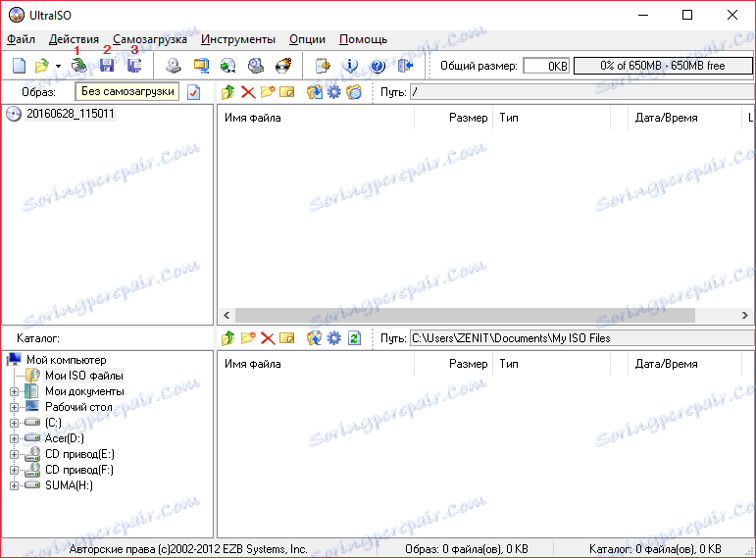Select Мои ISO файлы folder
Image resolution: width=756 pixels, height=558 pixels.
coord(84,376)
